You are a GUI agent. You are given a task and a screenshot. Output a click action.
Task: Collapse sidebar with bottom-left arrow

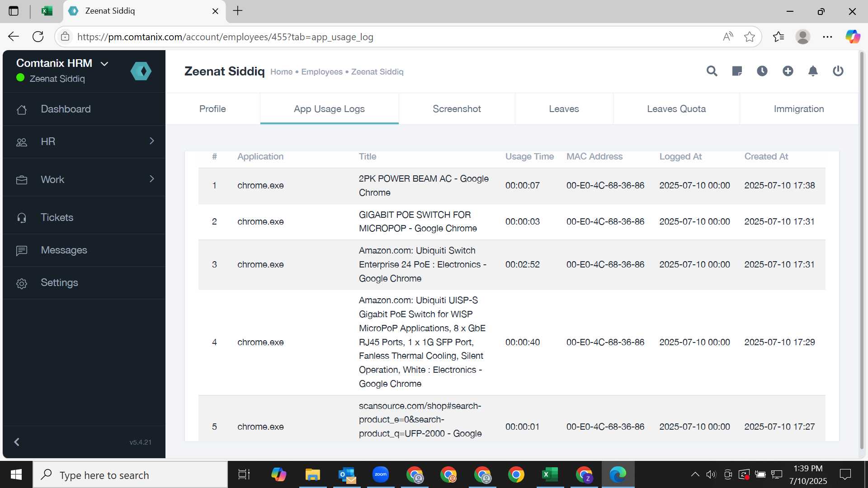tap(17, 442)
